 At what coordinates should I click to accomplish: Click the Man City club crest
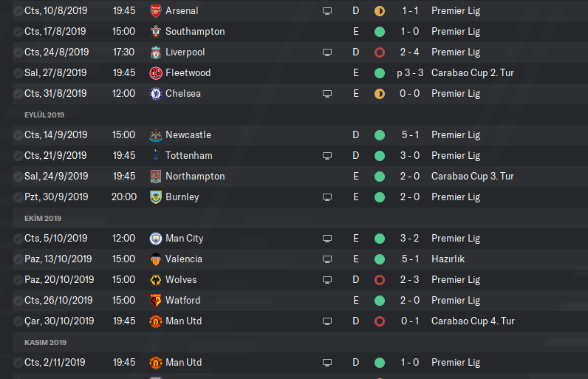(156, 239)
